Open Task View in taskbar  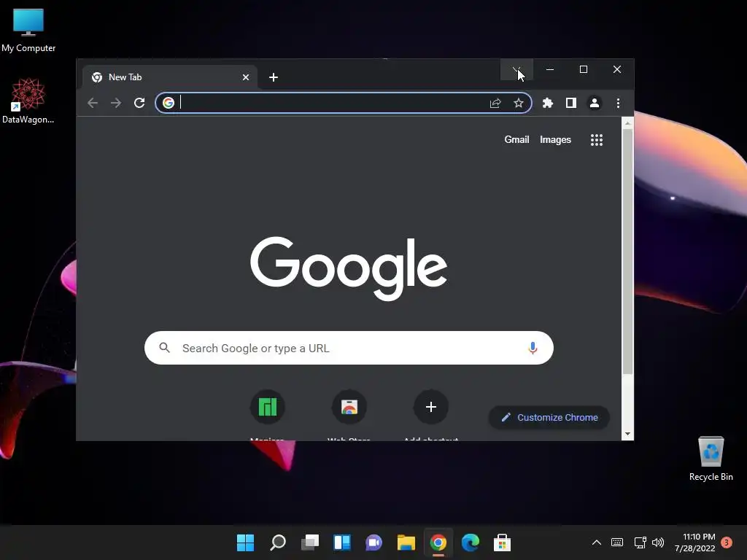tap(309, 542)
